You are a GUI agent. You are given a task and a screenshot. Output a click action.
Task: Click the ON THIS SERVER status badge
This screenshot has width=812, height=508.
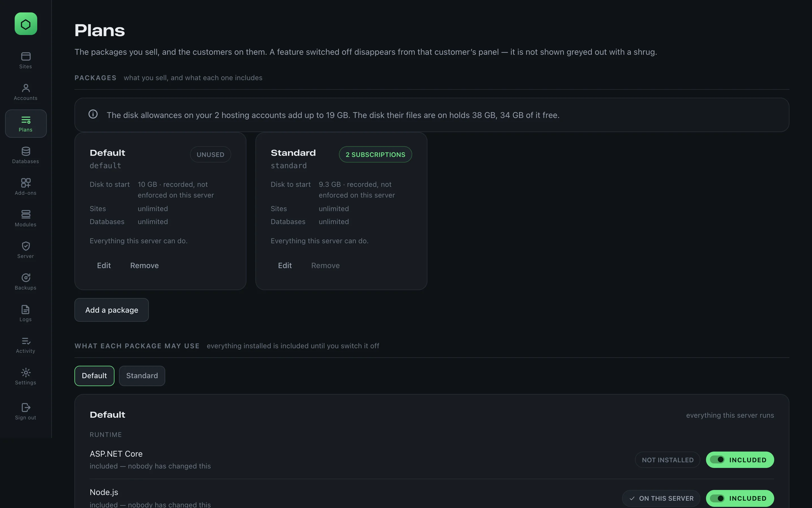[x=661, y=498]
